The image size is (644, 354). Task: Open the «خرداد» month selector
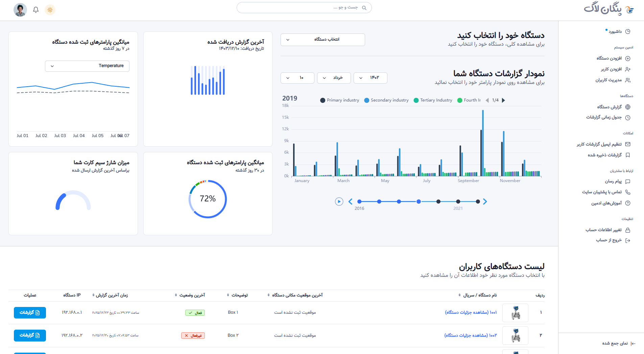click(334, 78)
